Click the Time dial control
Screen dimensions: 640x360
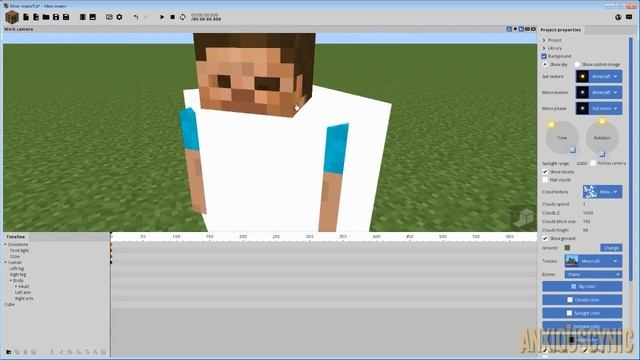pos(562,138)
